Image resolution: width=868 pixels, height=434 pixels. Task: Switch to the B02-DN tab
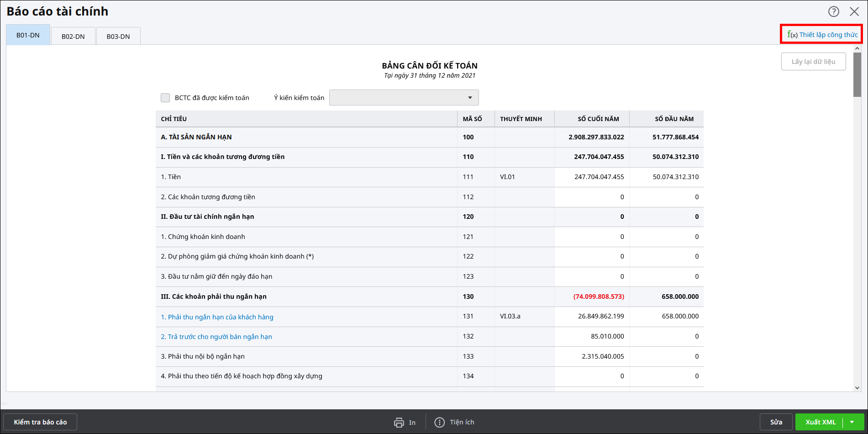[x=73, y=37]
